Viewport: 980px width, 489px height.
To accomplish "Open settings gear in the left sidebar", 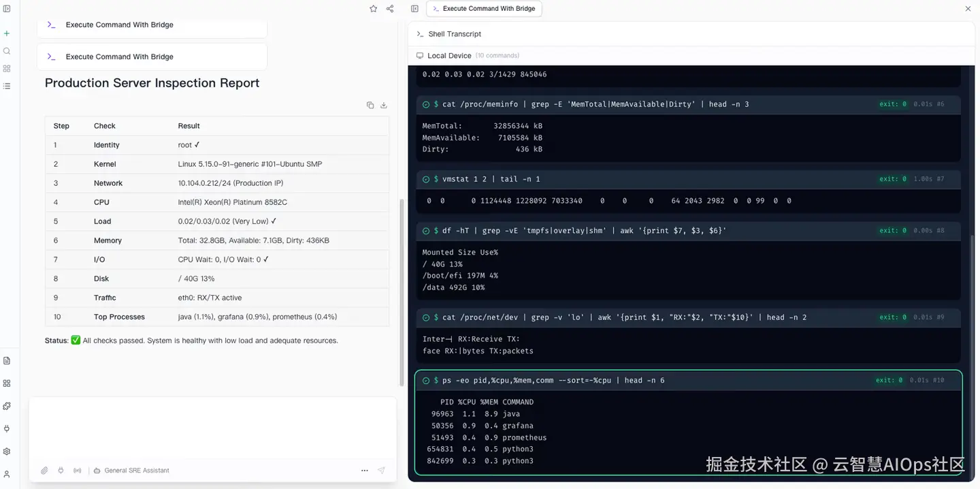I will point(7,452).
